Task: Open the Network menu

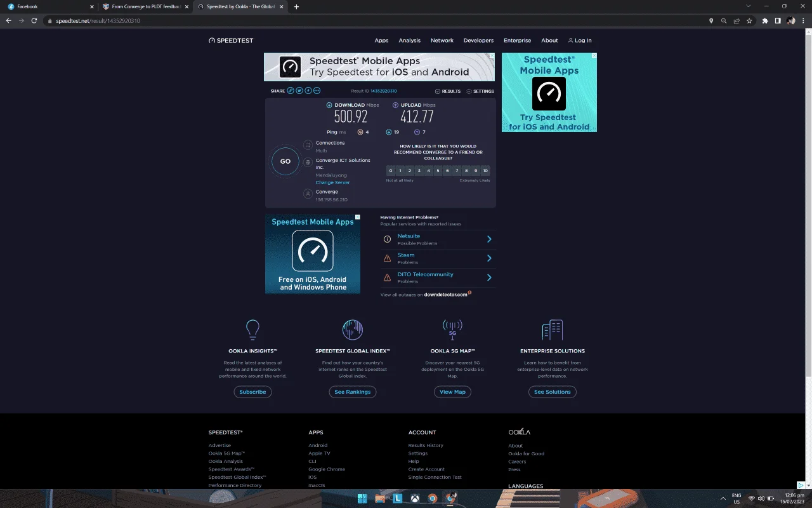Action: pos(442,41)
